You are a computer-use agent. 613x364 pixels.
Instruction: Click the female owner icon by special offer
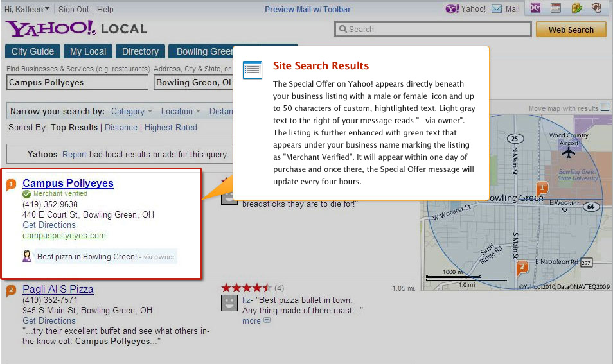click(x=27, y=256)
